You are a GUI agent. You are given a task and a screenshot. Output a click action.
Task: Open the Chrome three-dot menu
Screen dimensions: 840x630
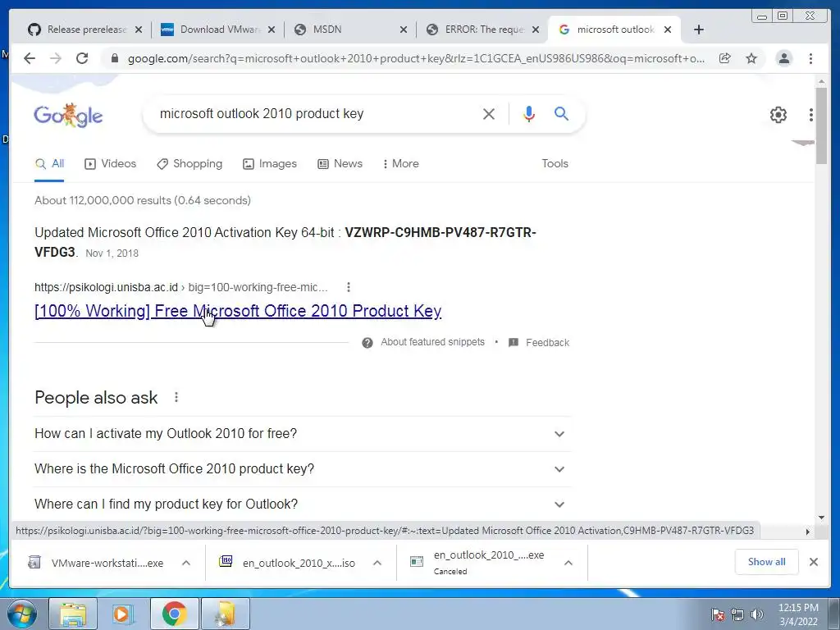pyautogui.click(x=810, y=58)
